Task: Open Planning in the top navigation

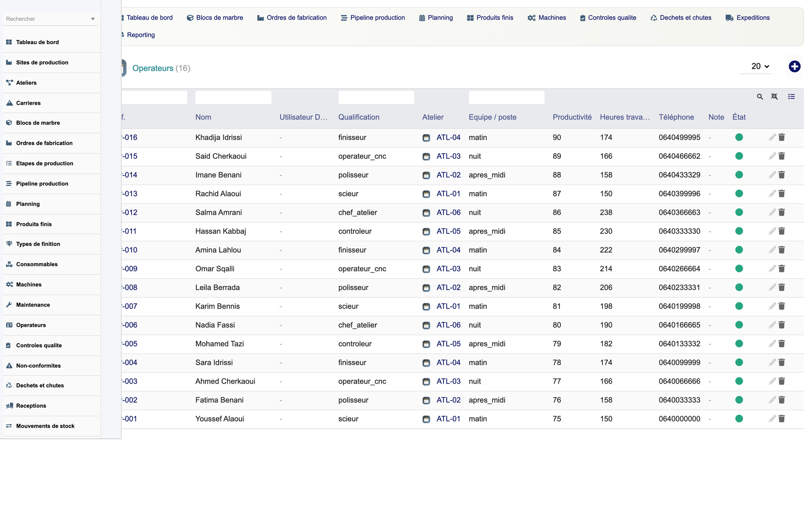Action: coord(436,18)
